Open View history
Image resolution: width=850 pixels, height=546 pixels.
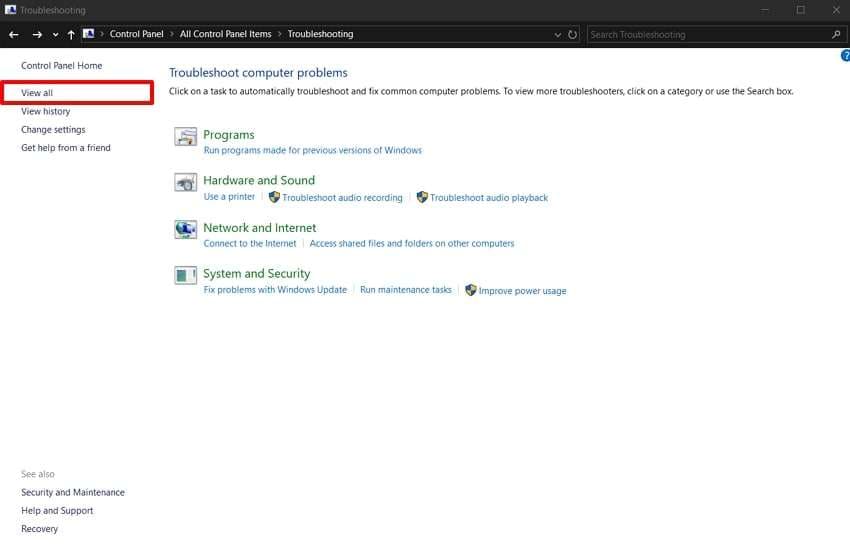coord(46,111)
